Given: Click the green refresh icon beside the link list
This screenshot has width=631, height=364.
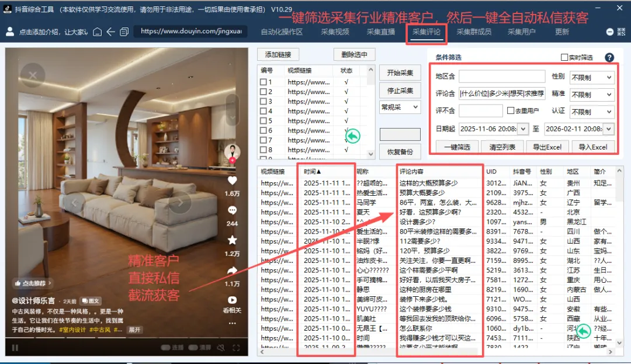Looking at the screenshot, I should (353, 135).
